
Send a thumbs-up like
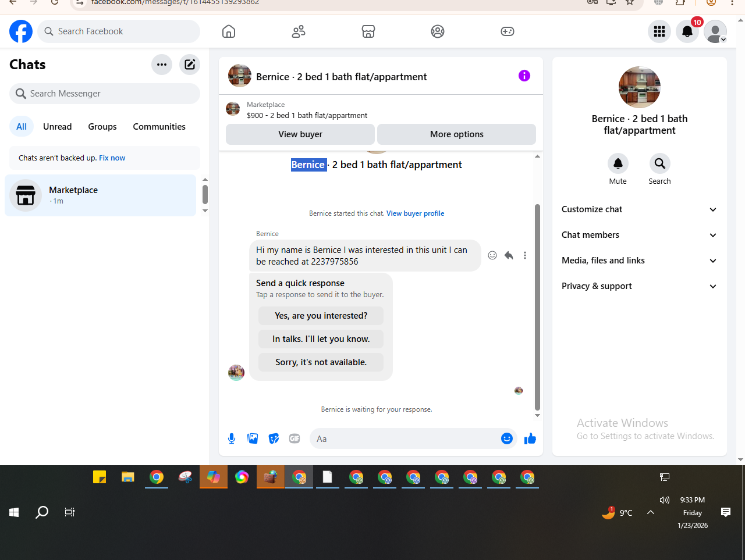click(530, 438)
